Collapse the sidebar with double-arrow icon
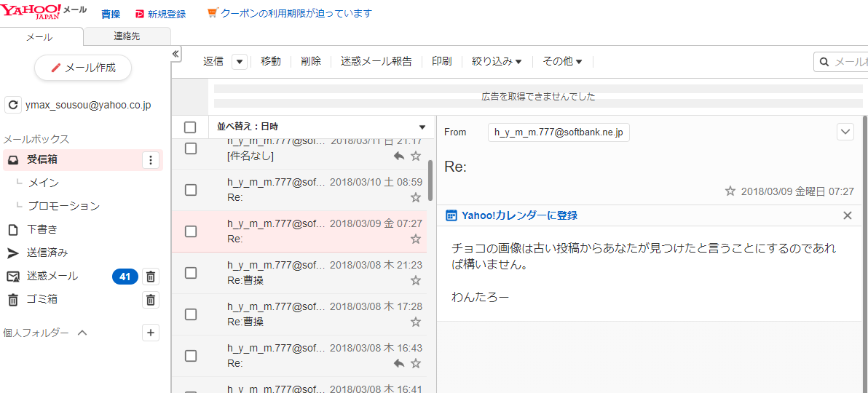Viewport: 868px width, 393px height. click(x=175, y=55)
